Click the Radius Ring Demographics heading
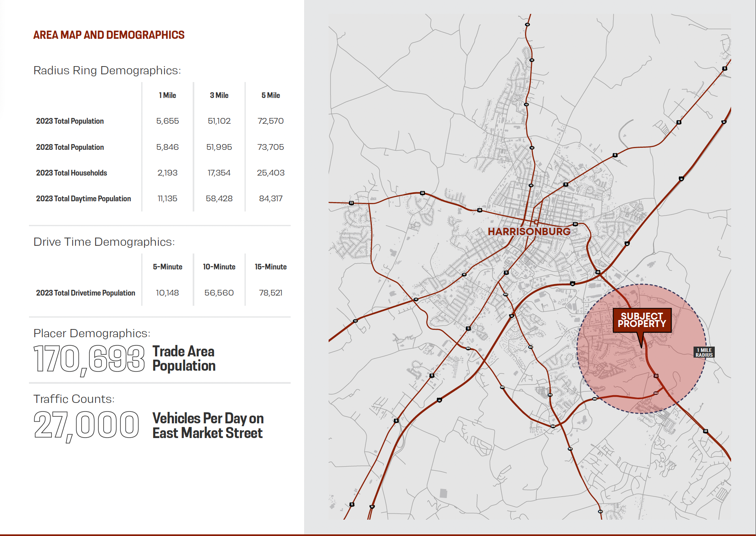 pos(107,71)
